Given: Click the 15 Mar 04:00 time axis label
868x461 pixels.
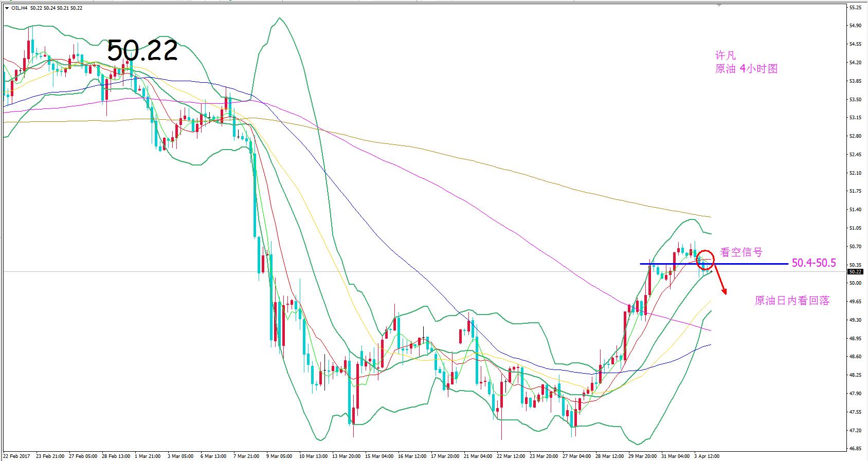Looking at the screenshot, I should [379, 456].
